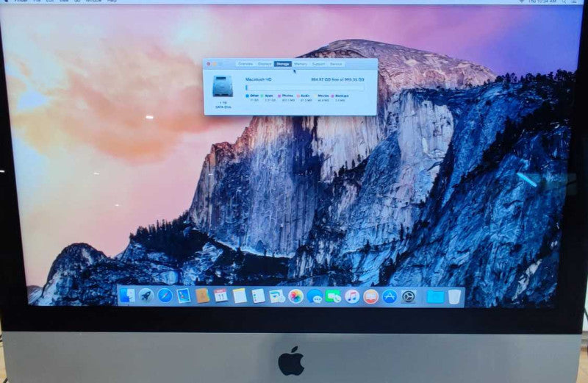The width and height of the screenshot is (588, 383).
Task: Open Finder from the dock
Action: pos(127,296)
